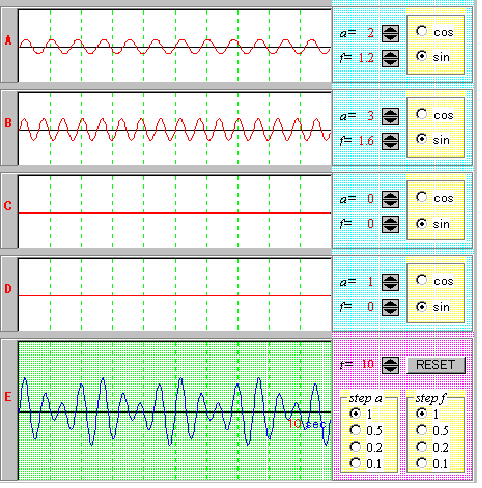Screen dimensions: 482x488
Task: Choose sin option for wave D
Action: click(x=422, y=306)
